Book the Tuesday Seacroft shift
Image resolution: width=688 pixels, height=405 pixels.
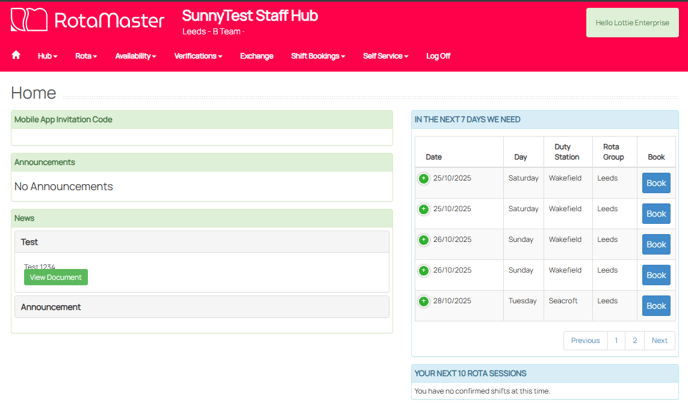656,306
